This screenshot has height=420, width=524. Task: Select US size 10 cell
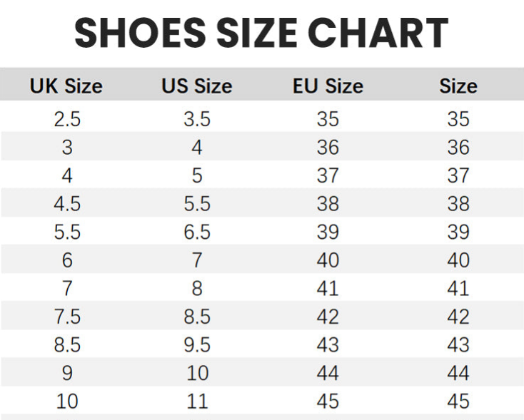coord(197,373)
